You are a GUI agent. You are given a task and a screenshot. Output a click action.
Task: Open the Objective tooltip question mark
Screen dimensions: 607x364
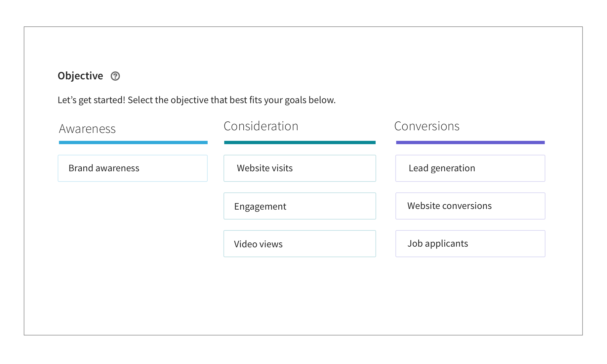tap(115, 76)
